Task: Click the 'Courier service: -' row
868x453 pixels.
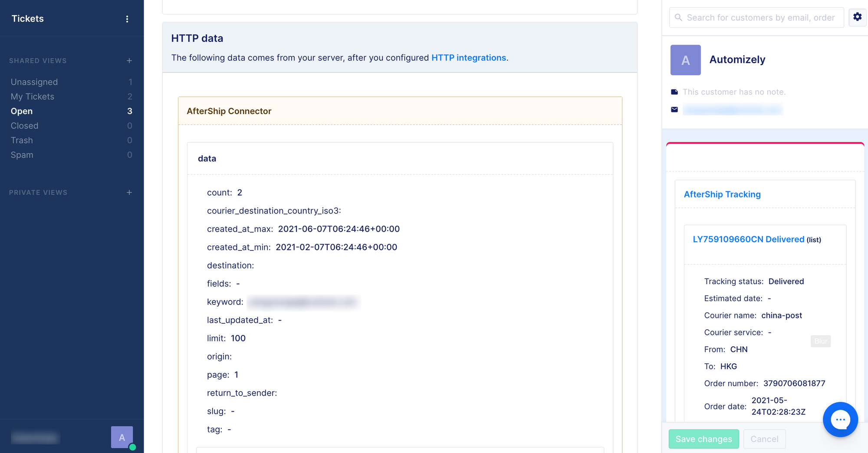Action: click(x=738, y=332)
